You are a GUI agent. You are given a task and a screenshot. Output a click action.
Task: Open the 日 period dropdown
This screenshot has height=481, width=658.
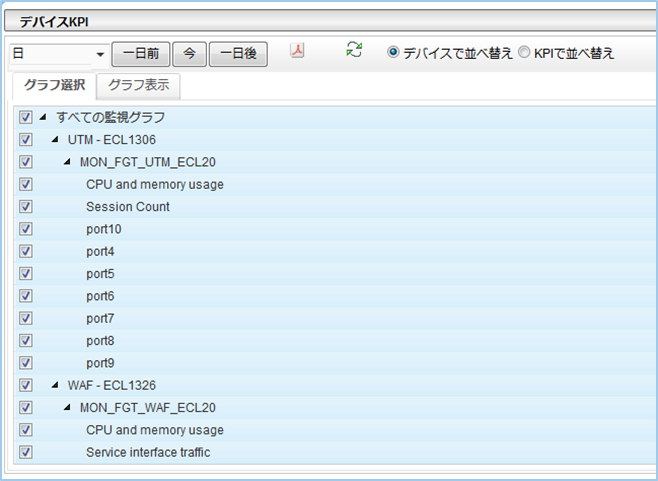point(59,54)
